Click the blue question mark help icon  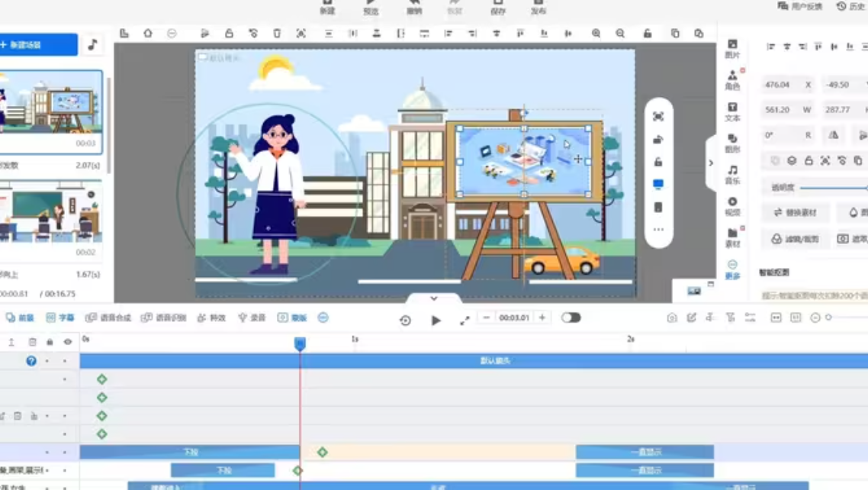coord(31,361)
